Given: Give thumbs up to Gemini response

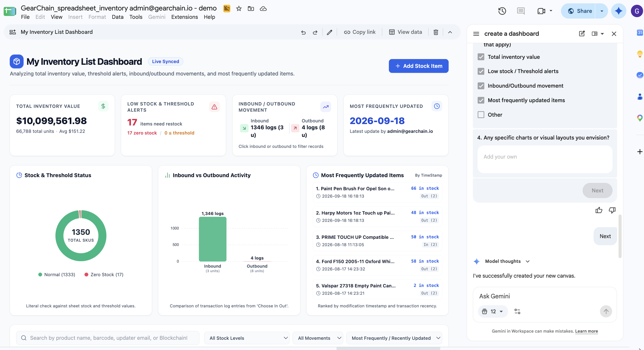Looking at the screenshot, I should (x=599, y=210).
